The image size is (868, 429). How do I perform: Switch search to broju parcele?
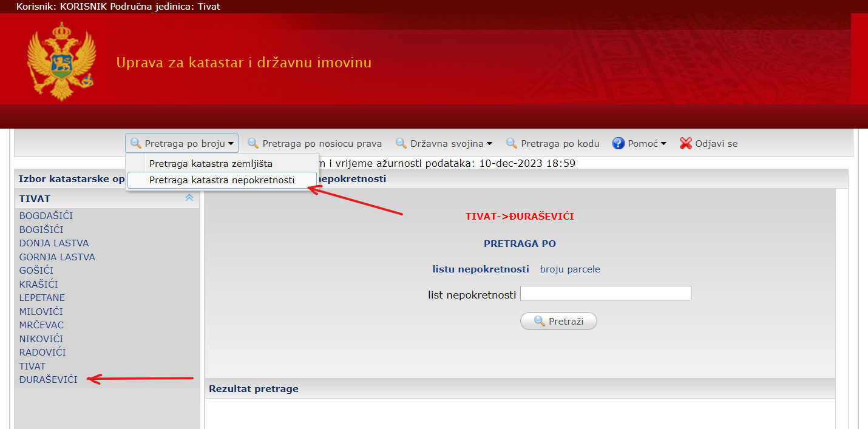(570, 269)
